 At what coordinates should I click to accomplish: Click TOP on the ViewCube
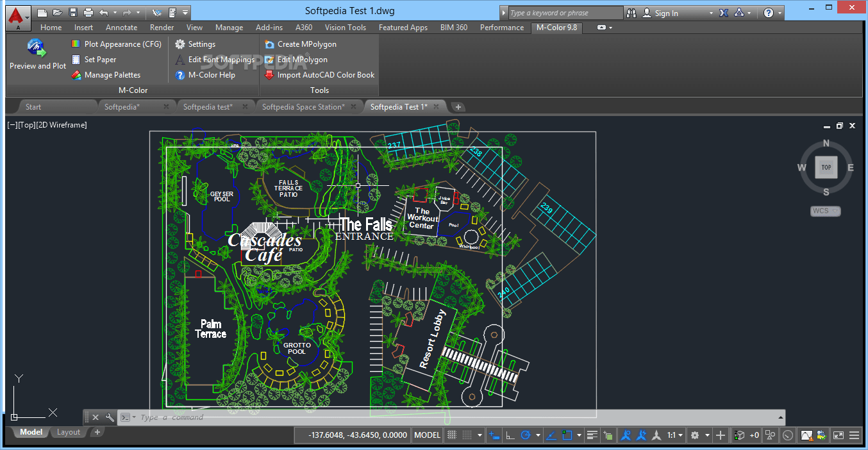coord(826,167)
